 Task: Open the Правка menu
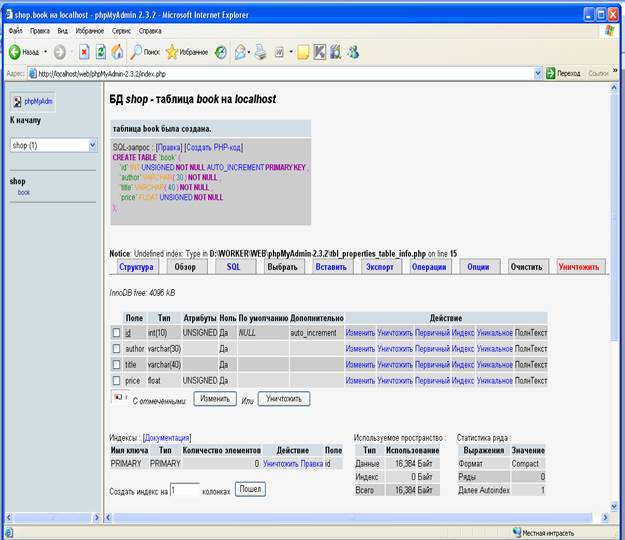click(x=40, y=31)
